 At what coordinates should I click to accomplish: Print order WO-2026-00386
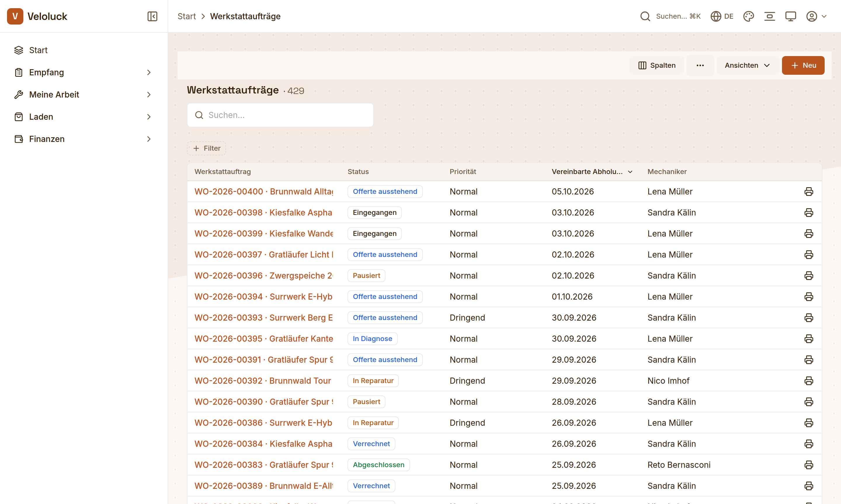click(x=808, y=423)
